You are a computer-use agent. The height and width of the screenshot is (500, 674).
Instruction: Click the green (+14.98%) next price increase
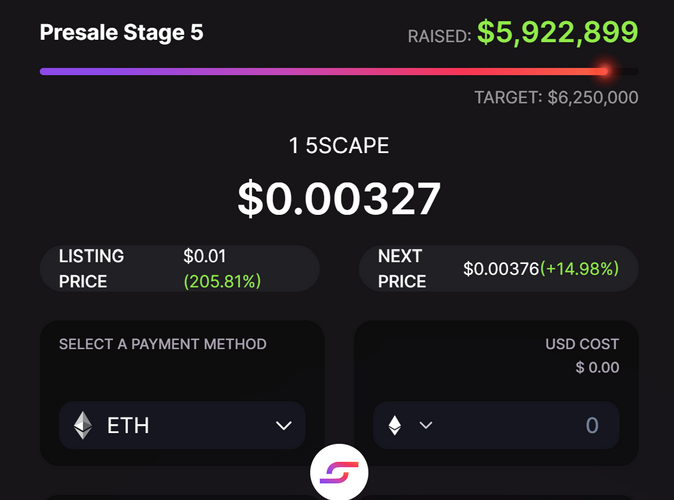[580, 269]
